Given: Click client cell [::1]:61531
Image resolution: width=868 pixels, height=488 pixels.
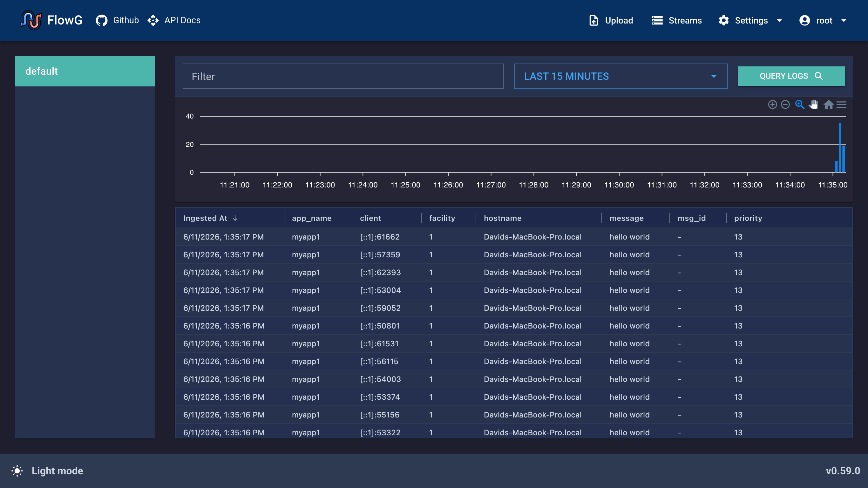Looking at the screenshot, I should (379, 344).
